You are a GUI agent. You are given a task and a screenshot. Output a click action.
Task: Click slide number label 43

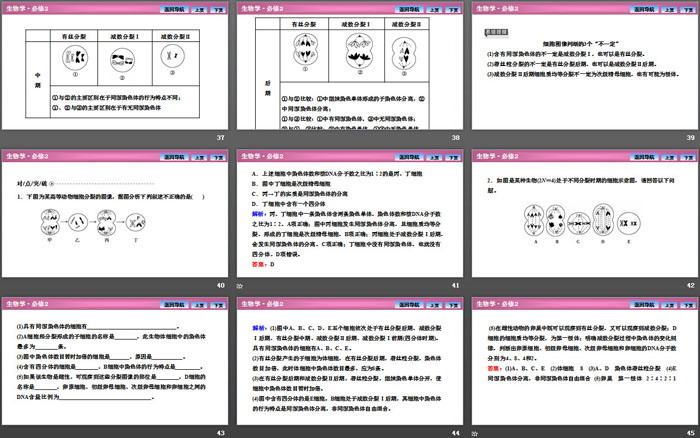click(221, 433)
